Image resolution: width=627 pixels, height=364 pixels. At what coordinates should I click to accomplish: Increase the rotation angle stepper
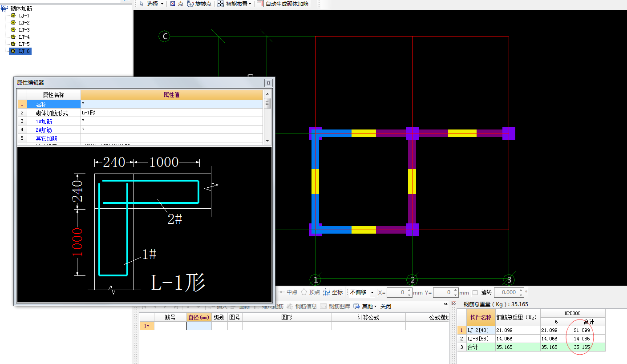point(522,290)
